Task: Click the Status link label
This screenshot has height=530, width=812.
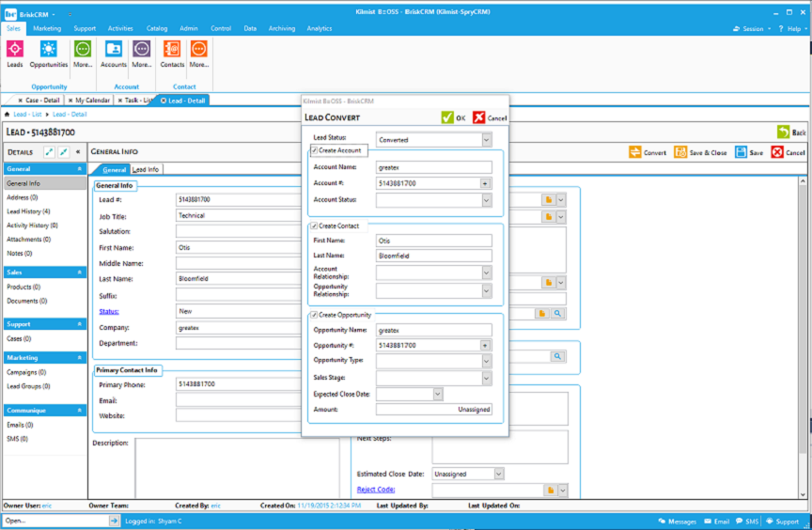Action: click(x=109, y=311)
